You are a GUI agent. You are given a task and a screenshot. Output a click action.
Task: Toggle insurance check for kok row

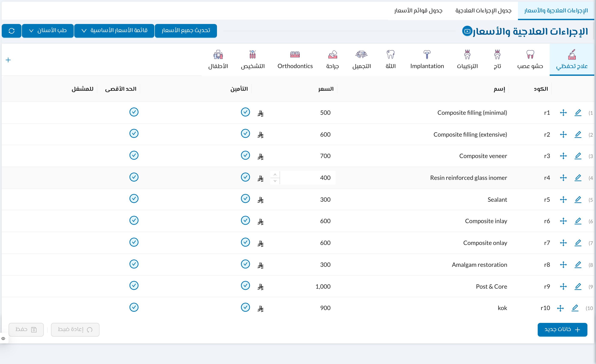[245, 307]
